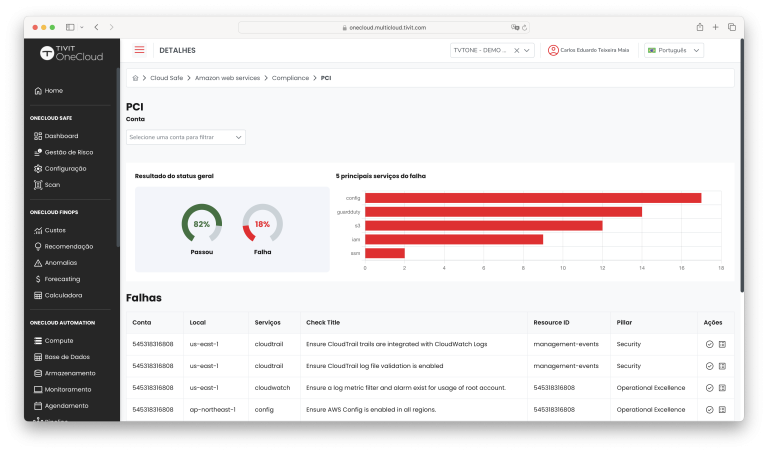The height and width of the screenshot is (453, 768).
Task: Click the red config bar in the chart
Action: (x=532, y=198)
